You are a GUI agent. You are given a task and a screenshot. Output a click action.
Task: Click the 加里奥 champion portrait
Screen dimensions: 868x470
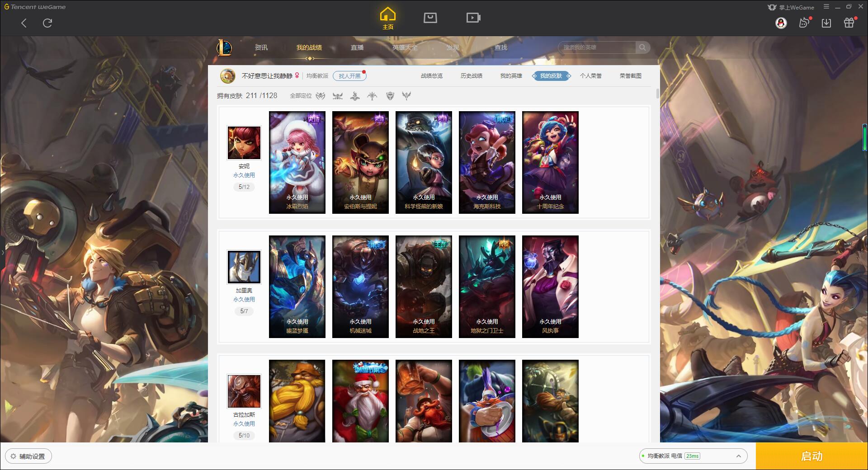tap(244, 267)
